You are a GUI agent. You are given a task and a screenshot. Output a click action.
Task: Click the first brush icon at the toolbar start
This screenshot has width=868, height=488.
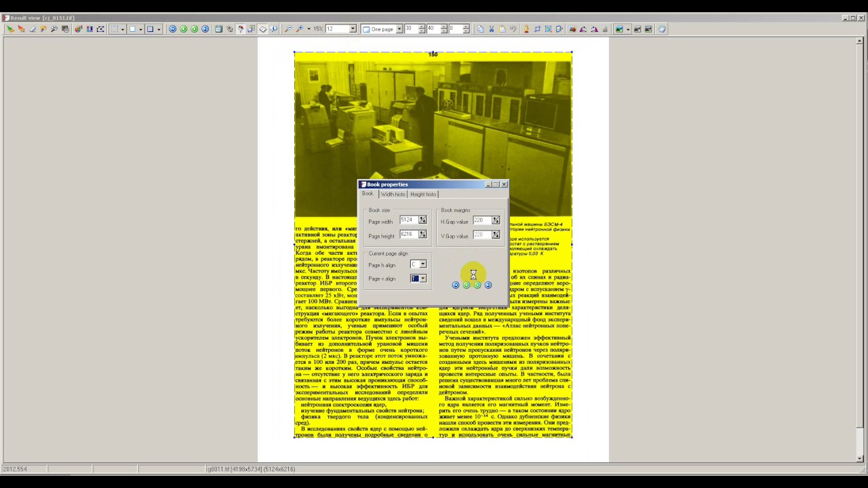point(11,29)
